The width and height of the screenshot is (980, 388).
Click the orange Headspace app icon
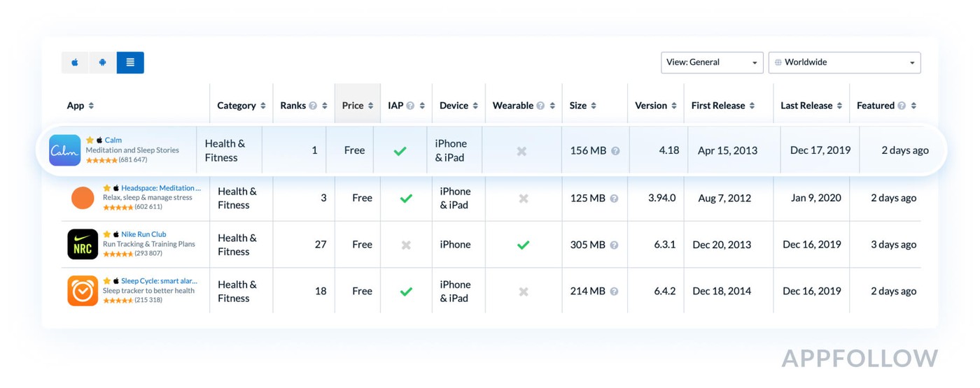coord(83,198)
